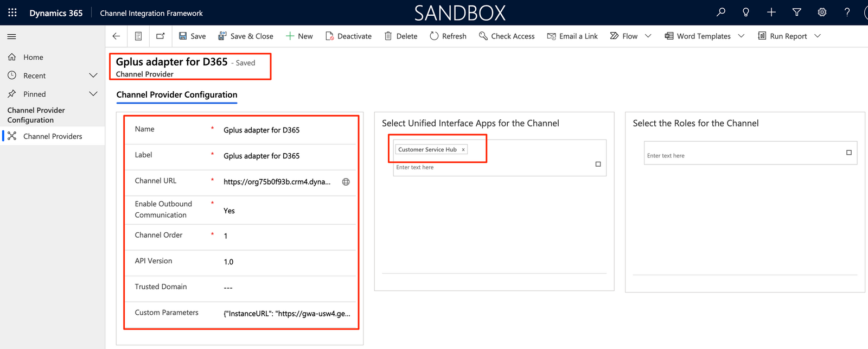Click Word Templates command

698,36
